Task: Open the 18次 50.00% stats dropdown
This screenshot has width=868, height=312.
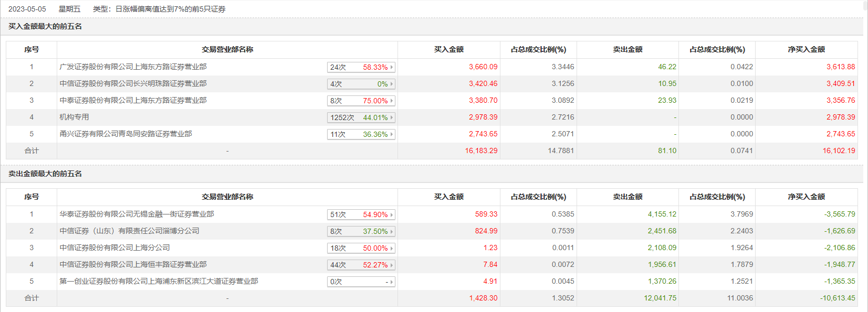Action: coord(361,248)
